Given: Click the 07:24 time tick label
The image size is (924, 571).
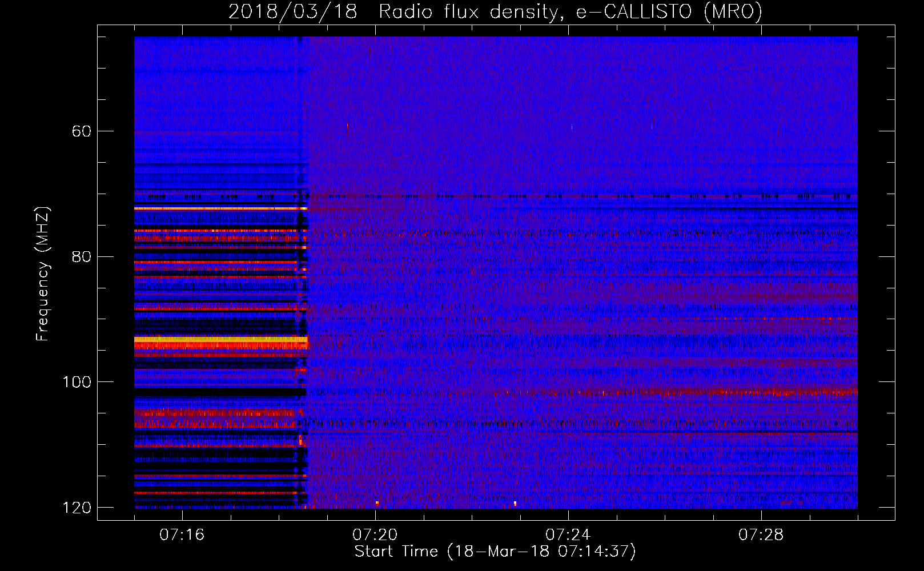Looking at the screenshot, I should coord(568,535).
